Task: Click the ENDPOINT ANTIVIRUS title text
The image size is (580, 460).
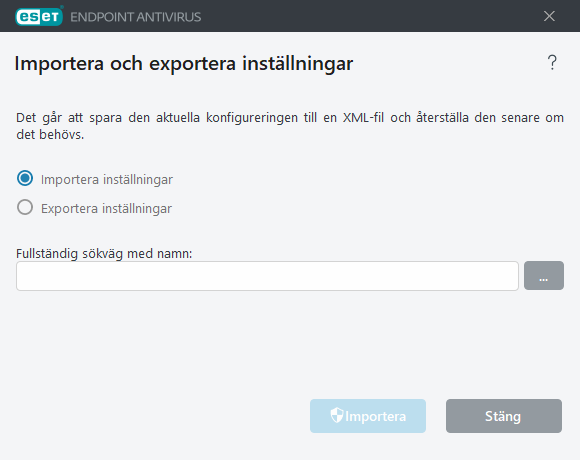Action: [x=136, y=17]
